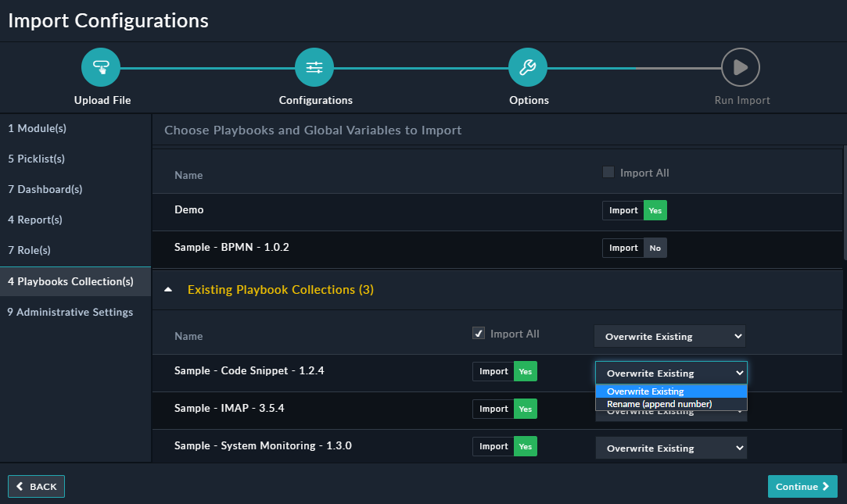This screenshot has width=847, height=504.
Task: Open the bulk Overwrite Existing dropdown in header row
Action: (669, 335)
